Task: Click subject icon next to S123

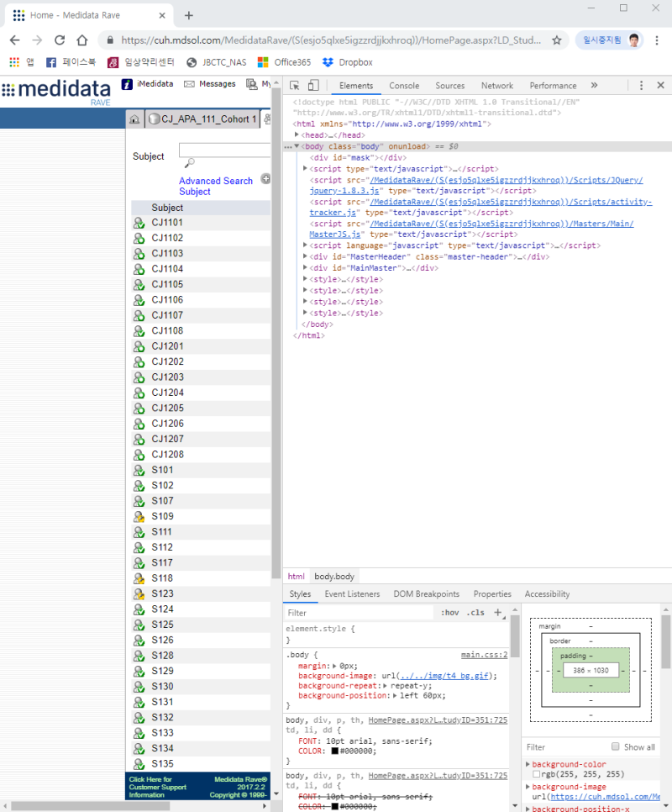Action: click(x=139, y=594)
